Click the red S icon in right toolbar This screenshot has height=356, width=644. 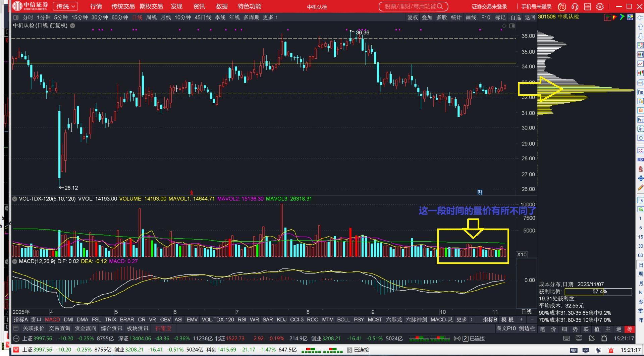click(640, 169)
